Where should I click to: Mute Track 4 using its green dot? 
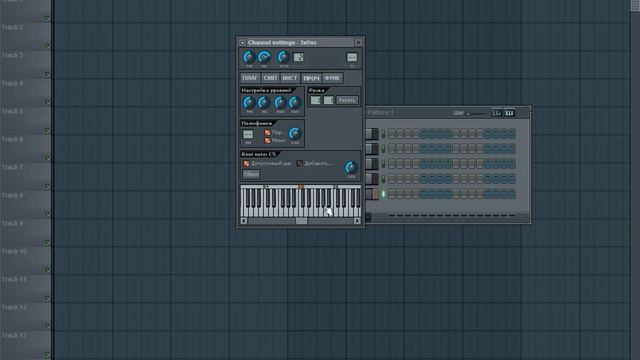(x=47, y=102)
